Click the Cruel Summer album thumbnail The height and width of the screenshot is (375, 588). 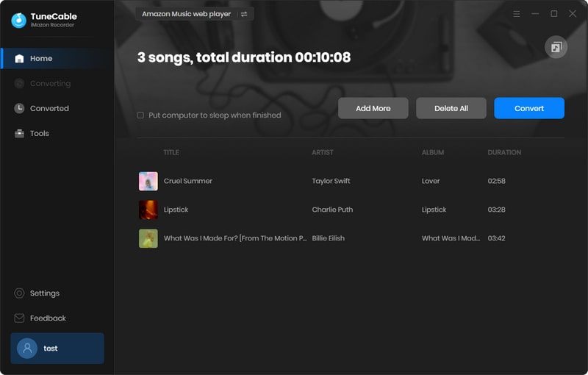[148, 181]
